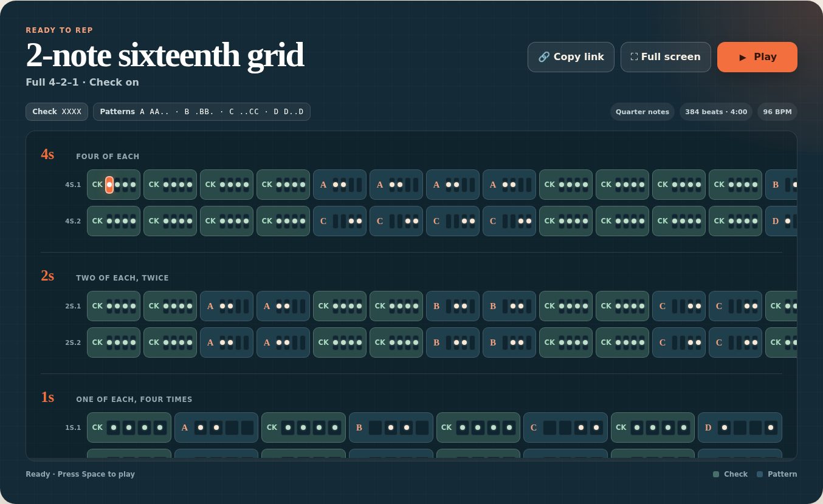
Task: Select the second B cell in row 2S.2
Action: point(509,342)
